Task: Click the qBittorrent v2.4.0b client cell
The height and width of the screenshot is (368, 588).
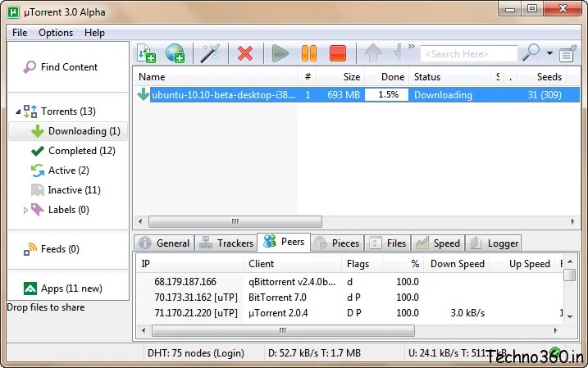Action: click(x=292, y=282)
